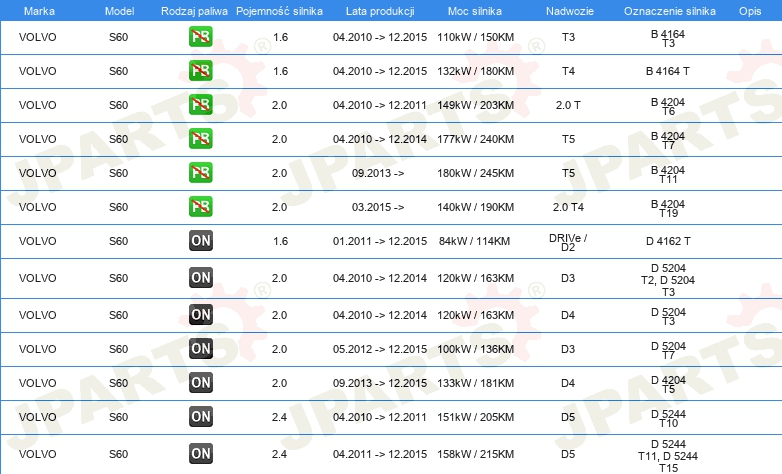Click the production date 03.2015 ->

coord(378,207)
